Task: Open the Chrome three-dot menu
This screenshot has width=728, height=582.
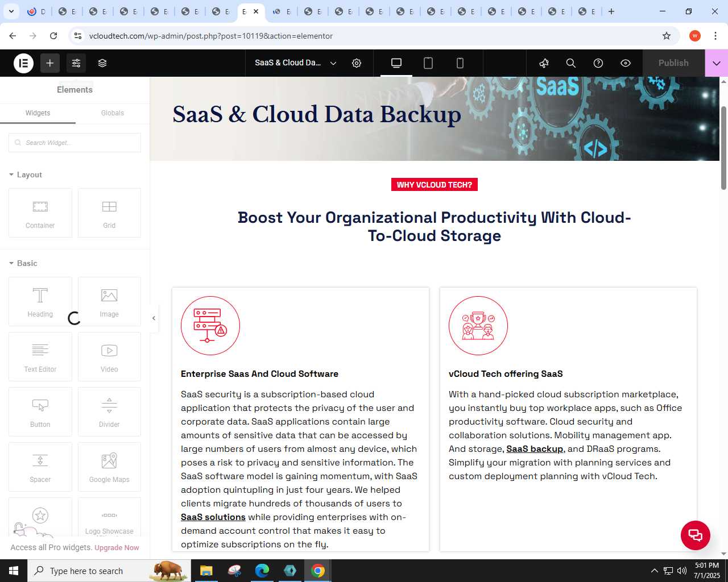Action: 715,36
